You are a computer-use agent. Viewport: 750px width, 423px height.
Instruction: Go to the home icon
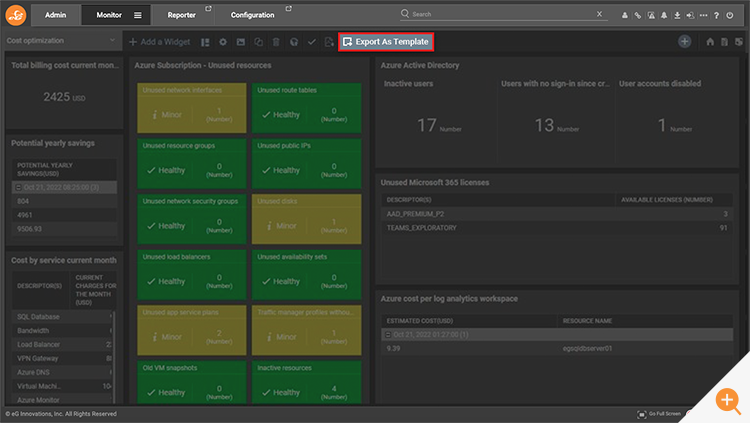(710, 42)
